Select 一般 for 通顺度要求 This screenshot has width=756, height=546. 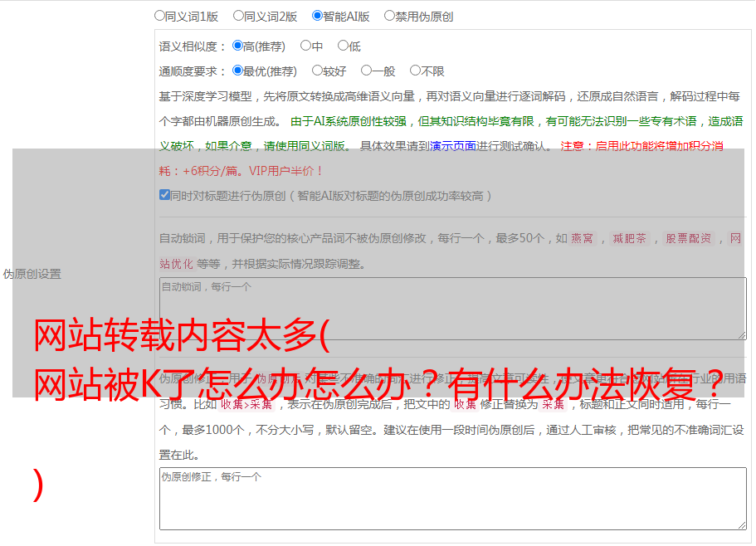click(366, 71)
